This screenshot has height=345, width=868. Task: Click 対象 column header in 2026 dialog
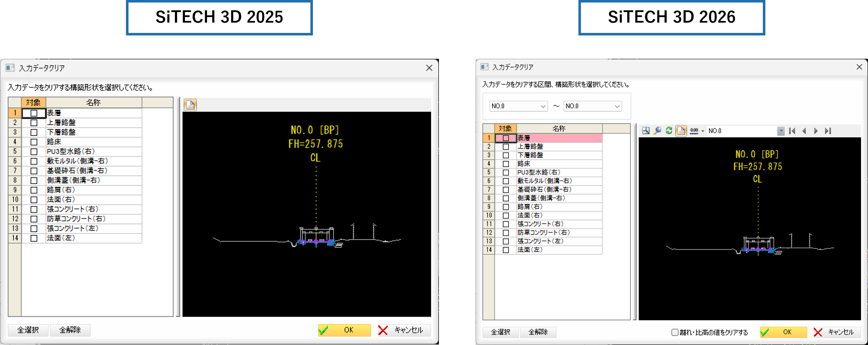[x=505, y=128]
